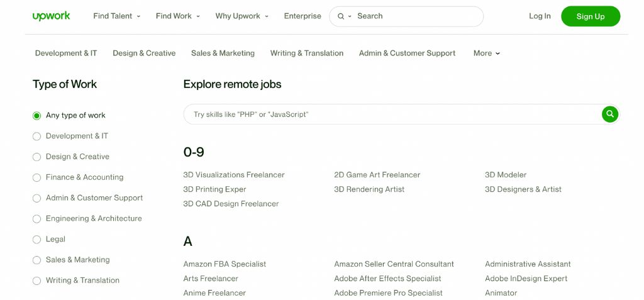644x300 pixels.
Task: Select Finance & Accounting radio option
Action: point(36,178)
